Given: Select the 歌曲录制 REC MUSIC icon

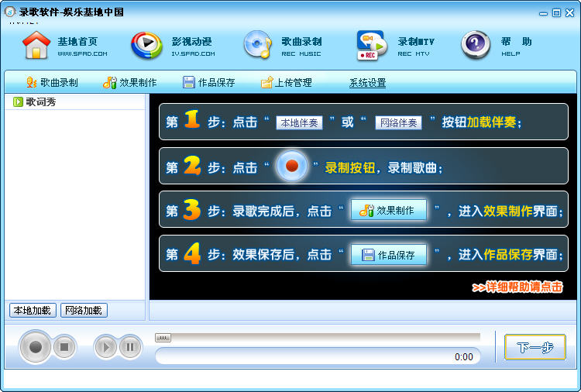Looking at the screenshot, I should tap(257, 45).
